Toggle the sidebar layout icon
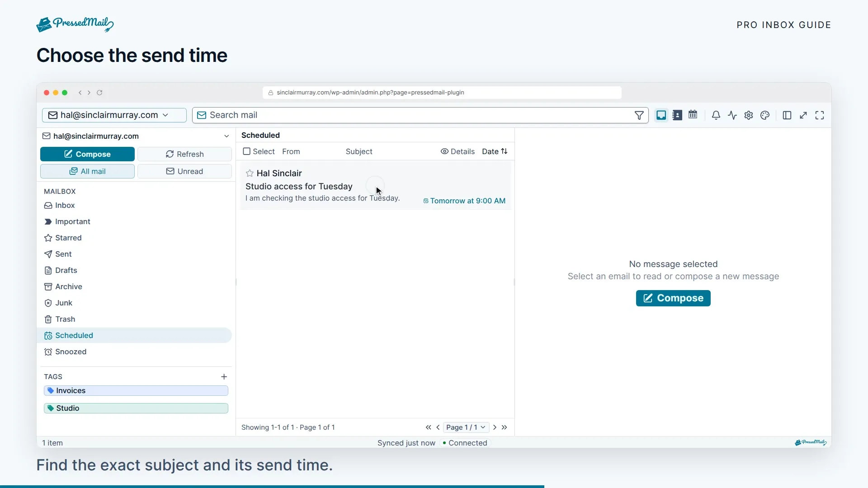868x488 pixels. pyautogui.click(x=787, y=115)
